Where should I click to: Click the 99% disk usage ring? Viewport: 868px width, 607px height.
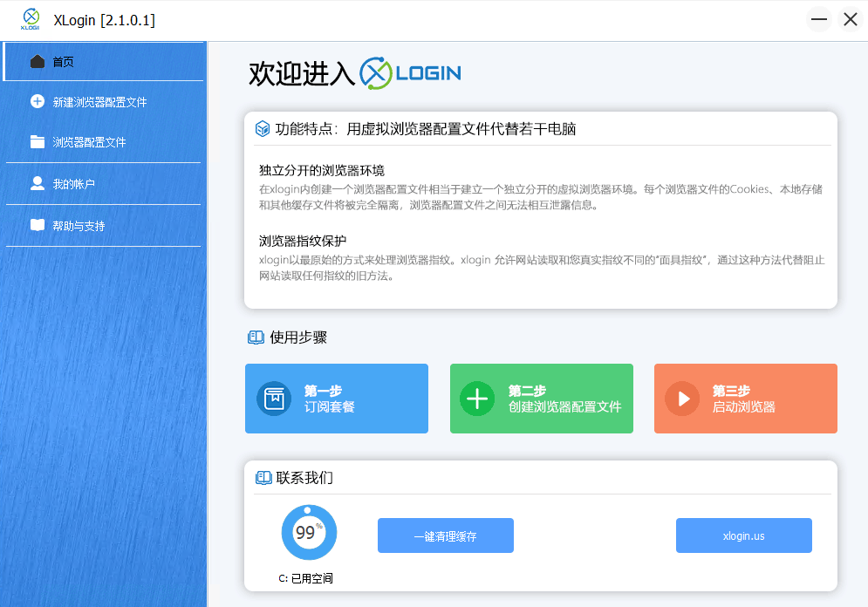click(x=309, y=532)
